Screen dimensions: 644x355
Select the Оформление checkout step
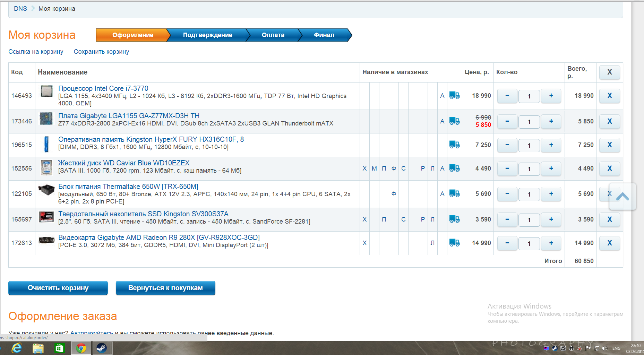[x=133, y=35]
